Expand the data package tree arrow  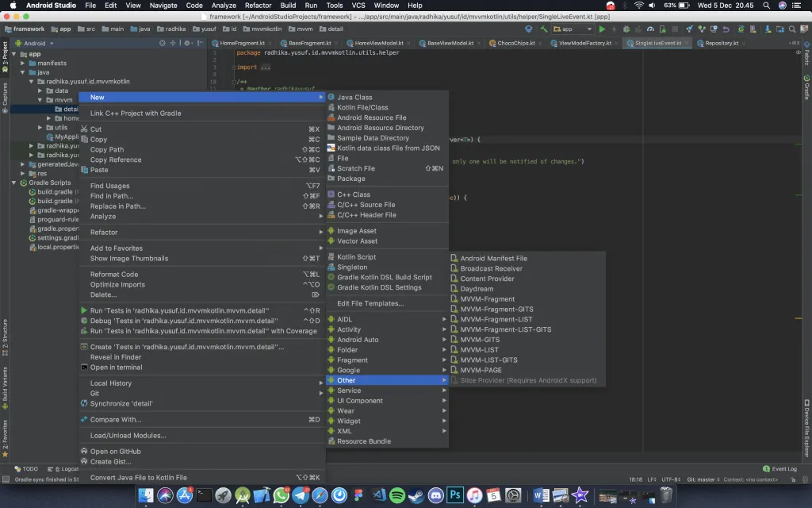click(40, 90)
